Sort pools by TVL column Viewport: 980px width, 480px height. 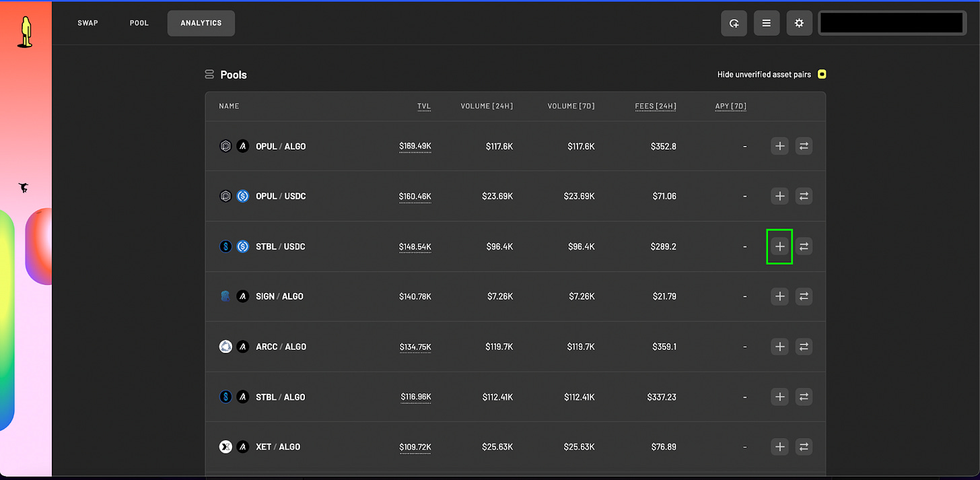[423, 106]
